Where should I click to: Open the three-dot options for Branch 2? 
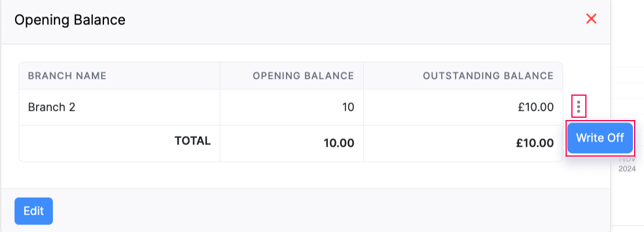tap(578, 107)
